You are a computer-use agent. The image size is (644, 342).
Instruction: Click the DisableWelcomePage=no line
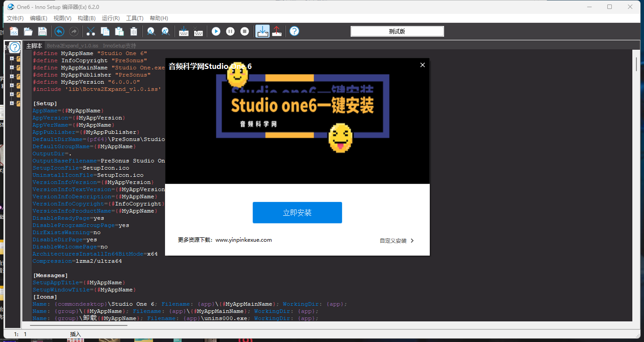[x=70, y=247]
